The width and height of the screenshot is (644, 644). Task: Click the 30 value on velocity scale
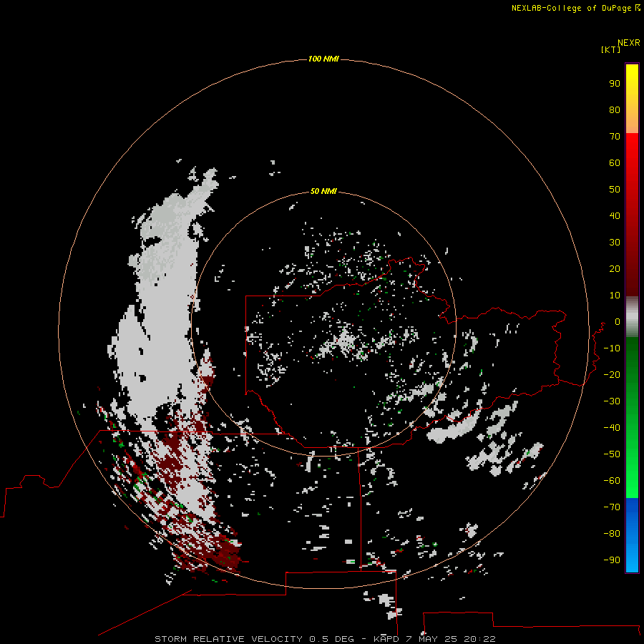pyautogui.click(x=615, y=243)
